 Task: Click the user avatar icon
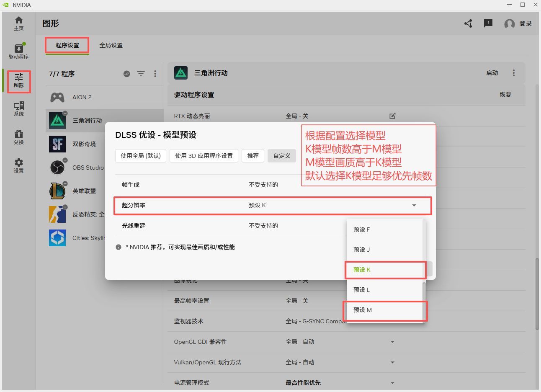point(510,24)
